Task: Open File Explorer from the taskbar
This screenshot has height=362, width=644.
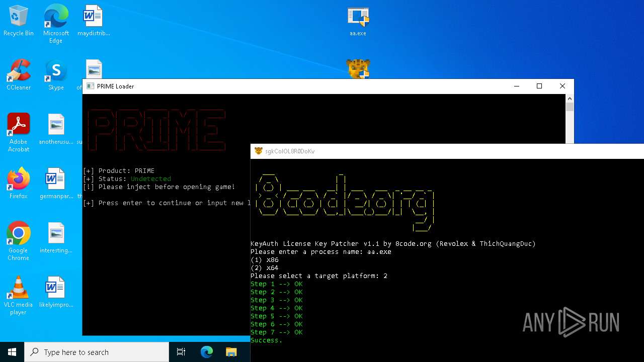Action: pos(231,352)
